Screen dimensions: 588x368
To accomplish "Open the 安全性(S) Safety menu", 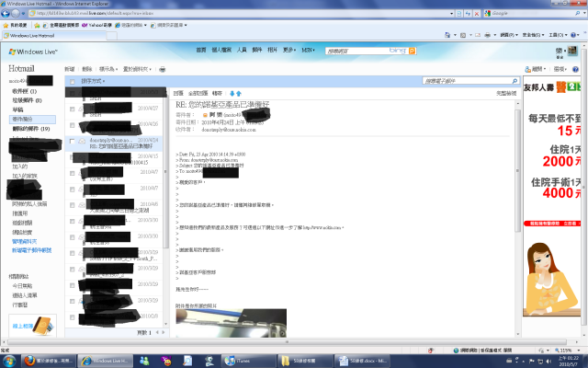I will click(533, 35).
